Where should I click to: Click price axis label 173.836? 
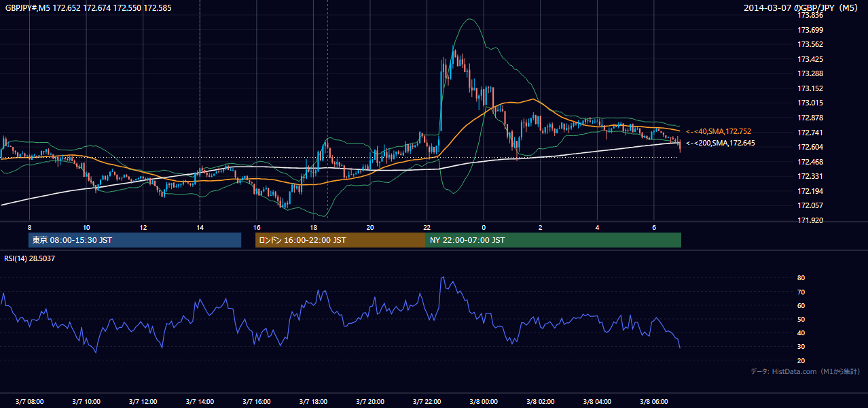tap(810, 15)
